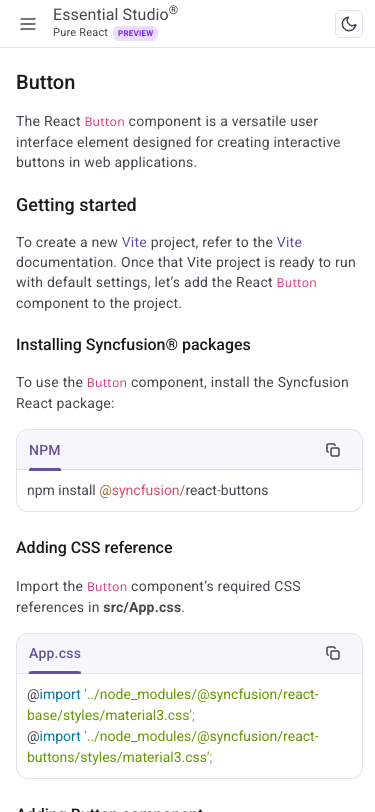The image size is (375, 812).
Task: Click the Essential Studio title
Action: [x=115, y=14]
